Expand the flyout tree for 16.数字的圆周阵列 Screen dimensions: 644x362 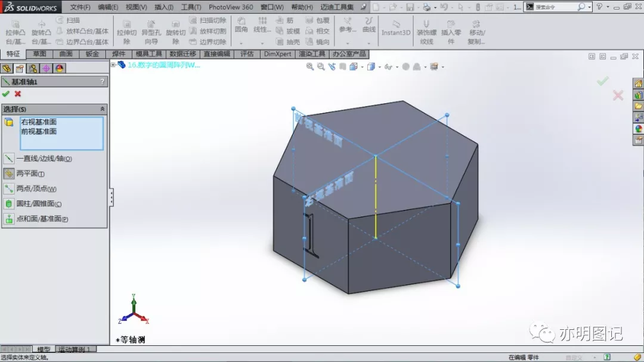coord(113,65)
